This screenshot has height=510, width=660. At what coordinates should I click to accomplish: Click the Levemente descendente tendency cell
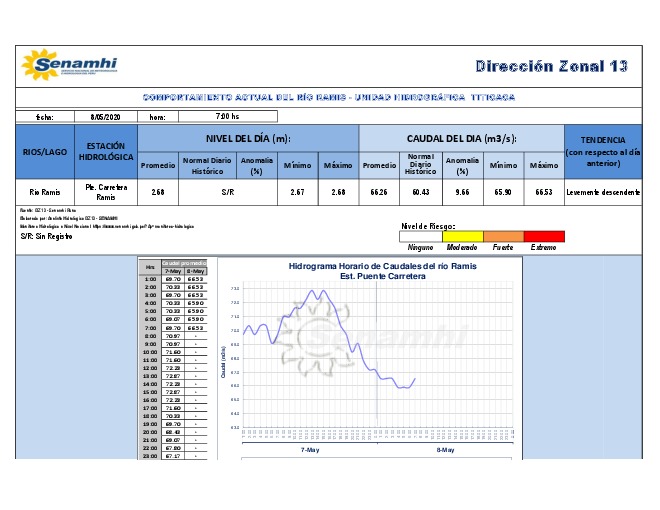point(603,191)
